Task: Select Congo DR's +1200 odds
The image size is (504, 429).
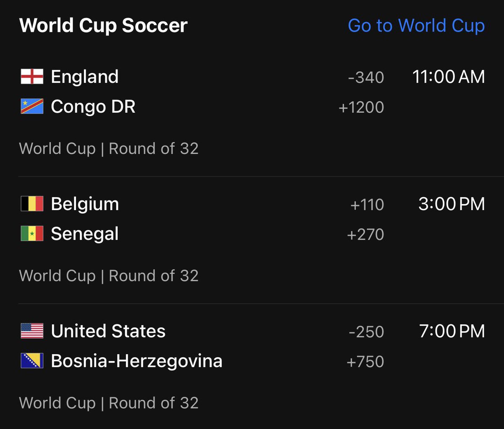Action: pyautogui.click(x=361, y=107)
